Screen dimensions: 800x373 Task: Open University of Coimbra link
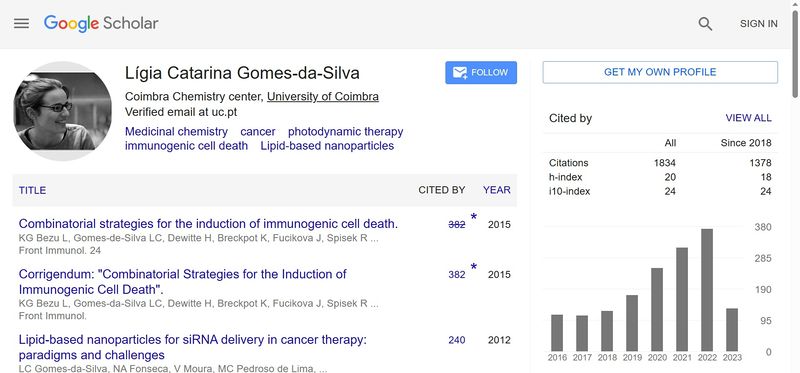point(323,96)
